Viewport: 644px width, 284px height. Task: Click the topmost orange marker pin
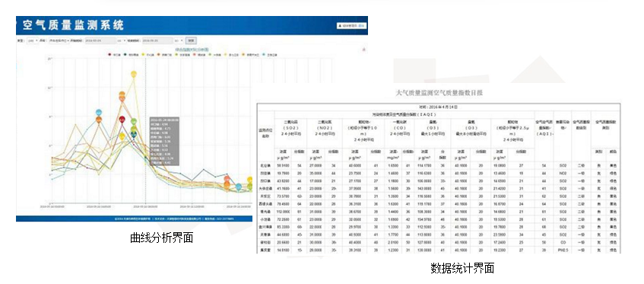(122, 94)
